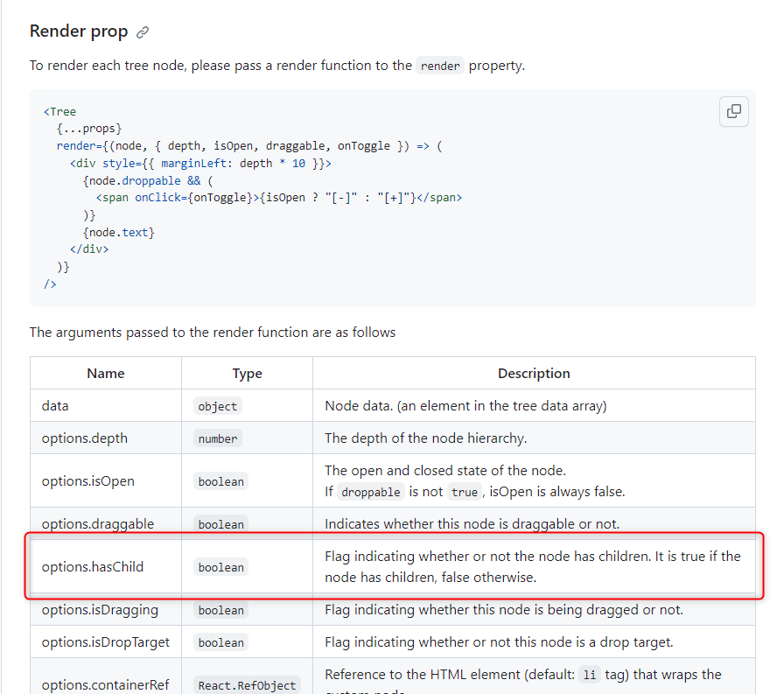The image size is (784, 694).
Task: Click the boolean type in options.draggable row
Action: point(220,524)
